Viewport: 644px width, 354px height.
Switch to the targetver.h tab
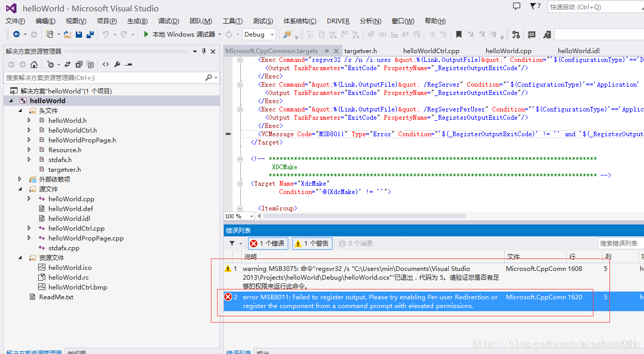[x=360, y=51]
